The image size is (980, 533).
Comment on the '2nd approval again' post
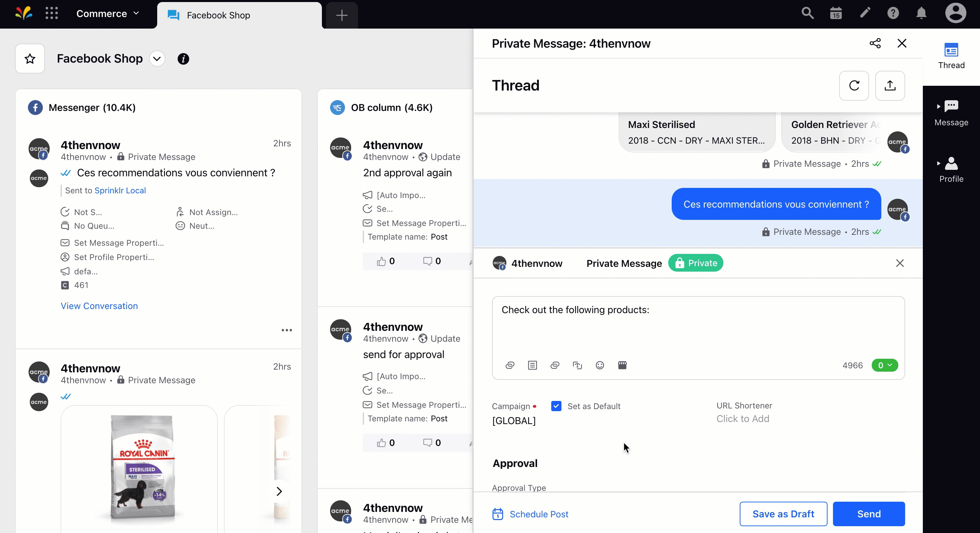[x=428, y=261]
